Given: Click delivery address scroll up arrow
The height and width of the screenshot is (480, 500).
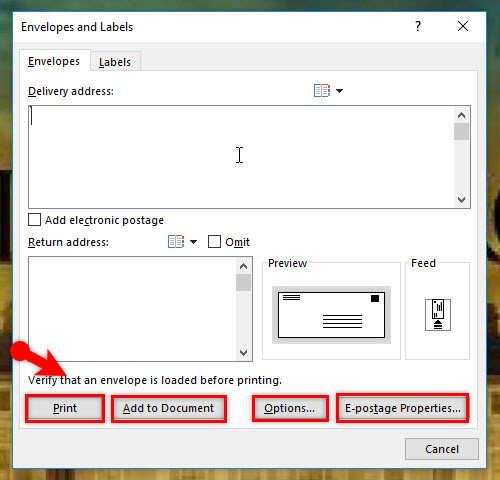Looking at the screenshot, I should (x=461, y=115).
